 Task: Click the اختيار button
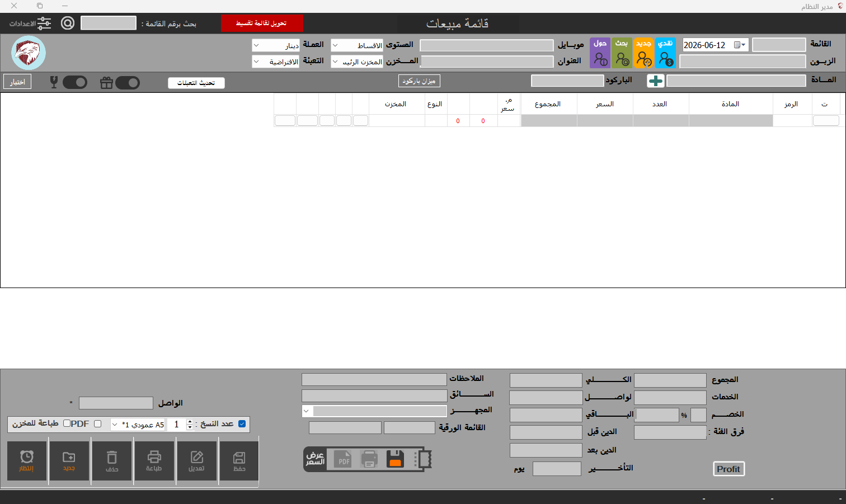[x=17, y=82]
